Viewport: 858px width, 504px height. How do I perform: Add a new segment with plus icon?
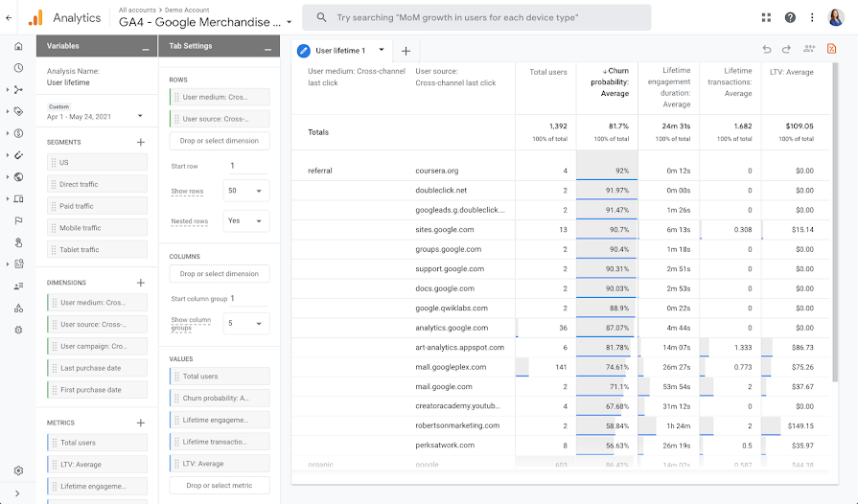click(141, 142)
